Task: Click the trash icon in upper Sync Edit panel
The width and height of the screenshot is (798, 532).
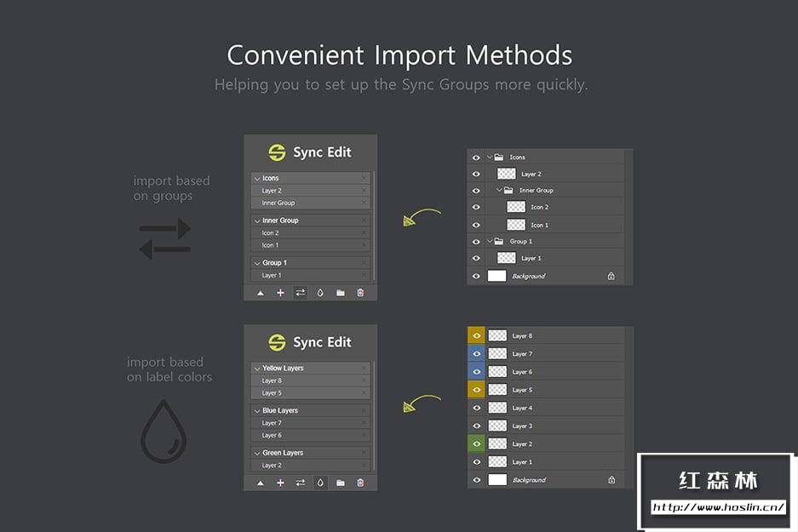Action: 360,293
